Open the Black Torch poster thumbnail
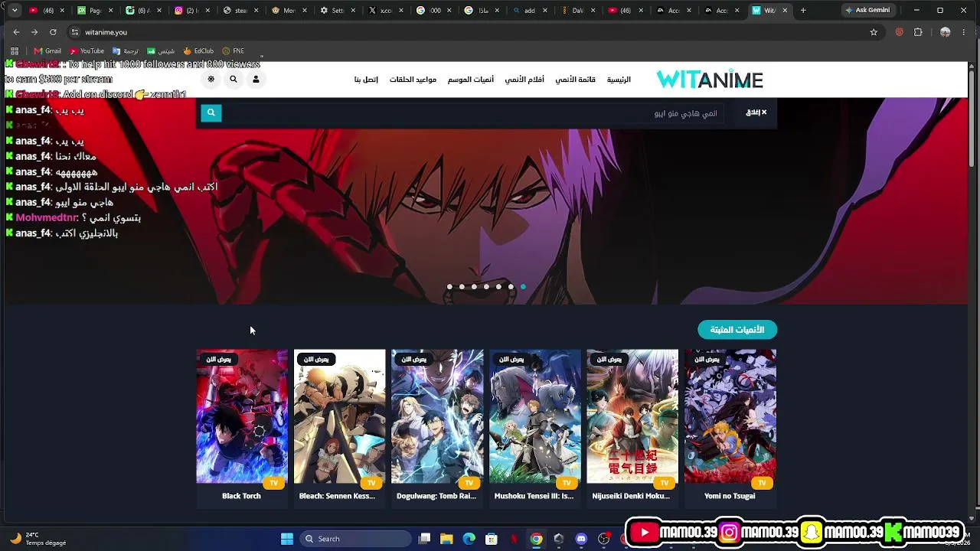This screenshot has height=551, width=980. pos(242,417)
